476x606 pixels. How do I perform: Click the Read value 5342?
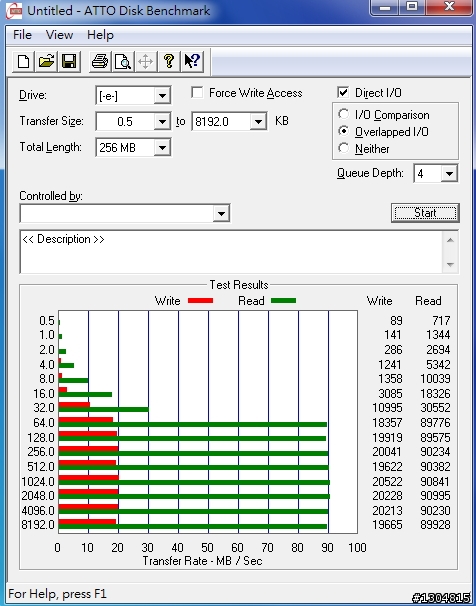438,364
